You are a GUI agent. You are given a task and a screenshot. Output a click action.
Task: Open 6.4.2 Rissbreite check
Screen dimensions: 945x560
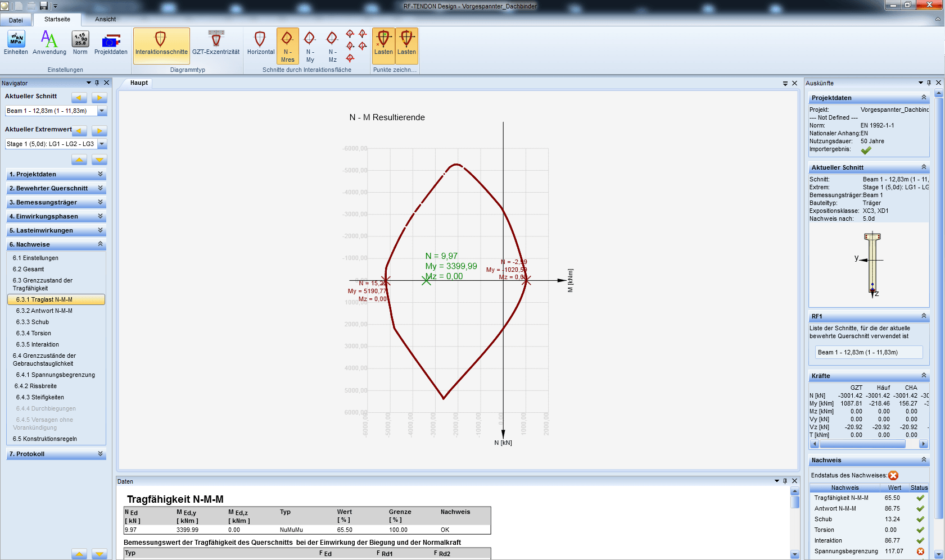(x=35, y=386)
